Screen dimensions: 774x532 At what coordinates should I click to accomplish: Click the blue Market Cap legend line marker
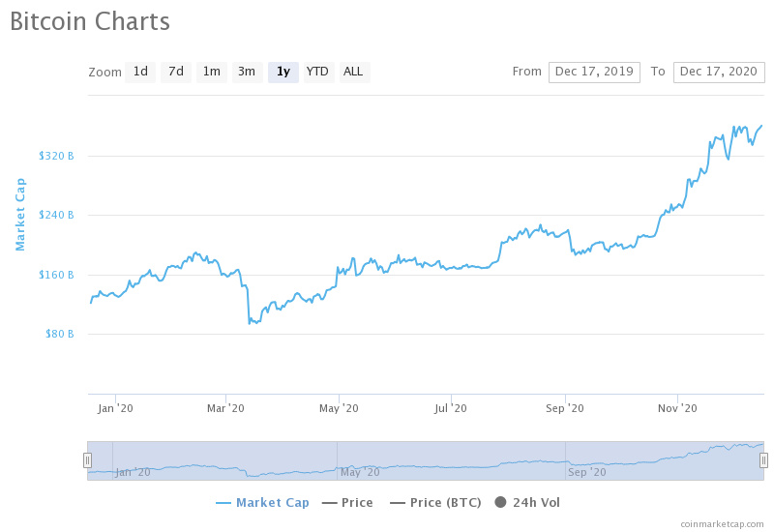tap(223, 503)
